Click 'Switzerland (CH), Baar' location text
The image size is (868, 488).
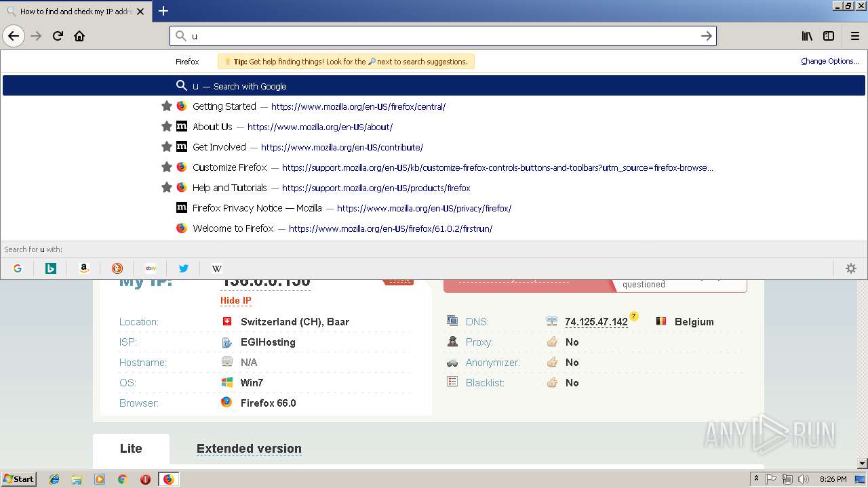click(x=295, y=322)
